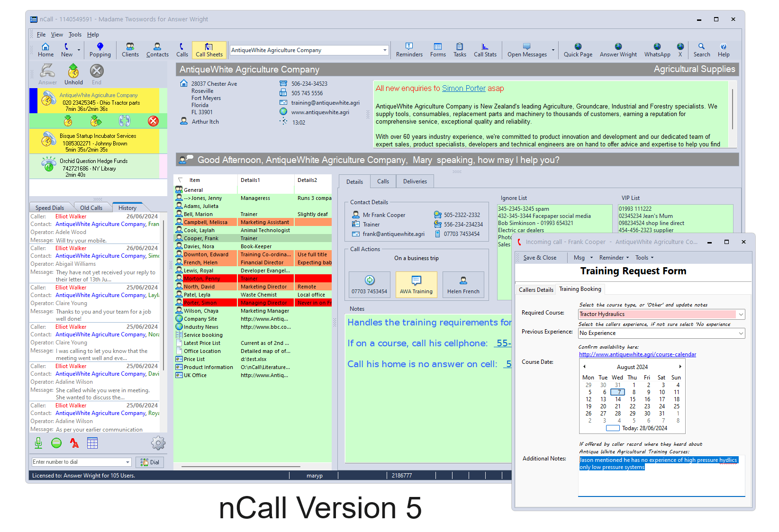Switch to the Speed Dials tab
This screenshot has height=532, width=779.
point(50,208)
